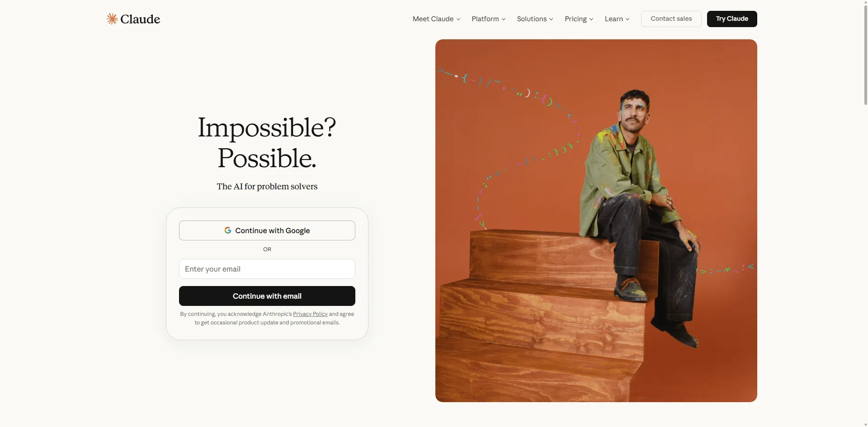Expand the Meet Claude menu
The image size is (868, 427).
pyautogui.click(x=436, y=19)
